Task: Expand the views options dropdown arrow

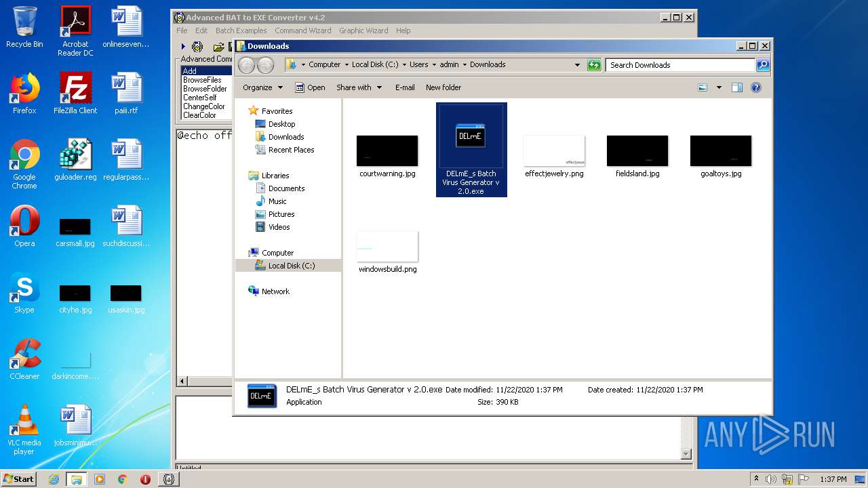Action: pyautogui.click(x=719, y=87)
